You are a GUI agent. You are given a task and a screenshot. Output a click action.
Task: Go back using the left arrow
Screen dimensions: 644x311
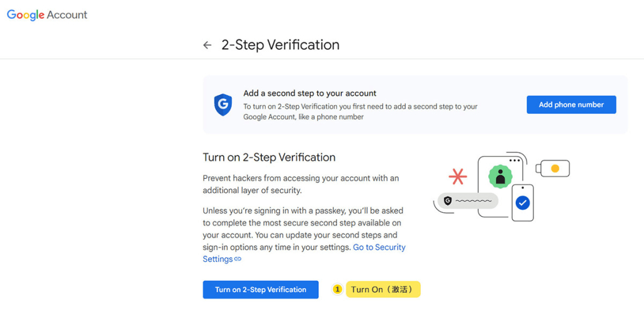coord(208,45)
